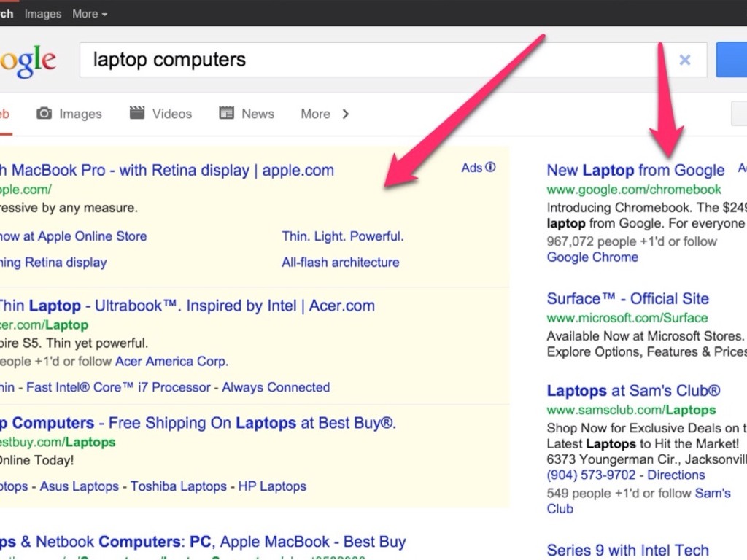Open the MacBook Pro with Retina display ad
Viewport: 747px width, 560px height.
pyautogui.click(x=166, y=171)
